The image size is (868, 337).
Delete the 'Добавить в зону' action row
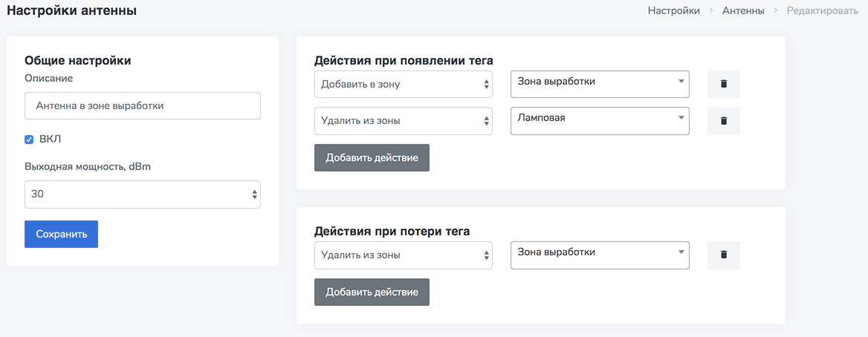(723, 84)
